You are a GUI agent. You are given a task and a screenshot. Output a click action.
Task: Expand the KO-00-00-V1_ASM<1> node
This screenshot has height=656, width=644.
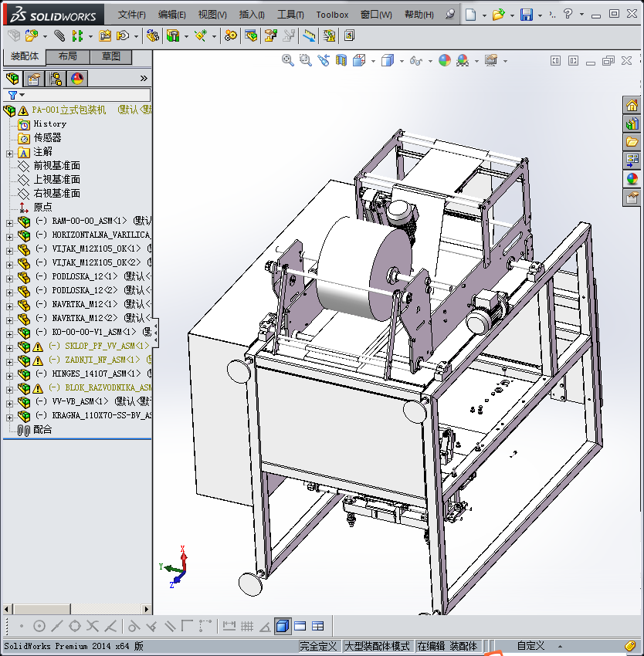tap(9, 334)
